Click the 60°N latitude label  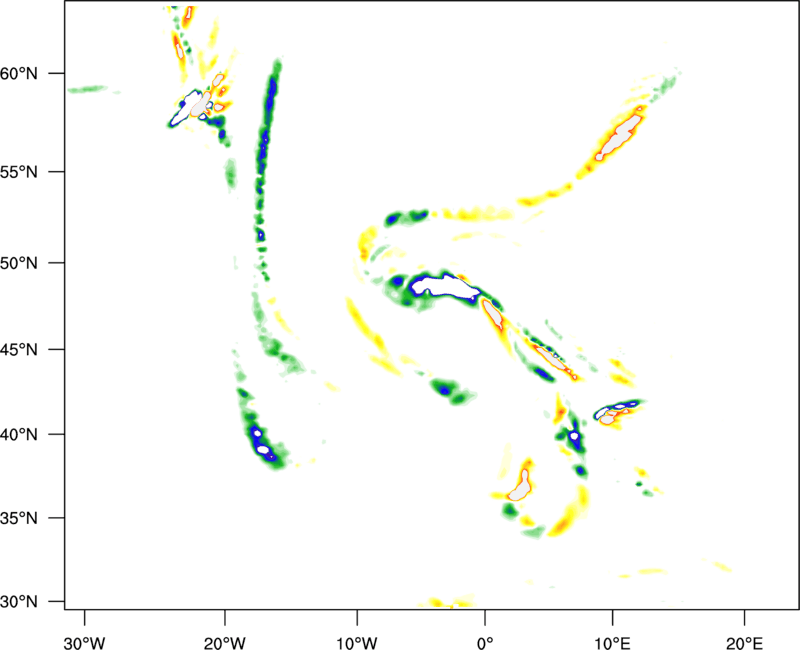pyautogui.click(x=19, y=74)
